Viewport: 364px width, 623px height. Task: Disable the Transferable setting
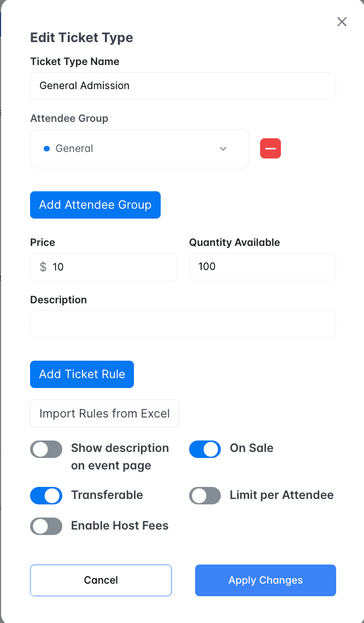tap(46, 496)
